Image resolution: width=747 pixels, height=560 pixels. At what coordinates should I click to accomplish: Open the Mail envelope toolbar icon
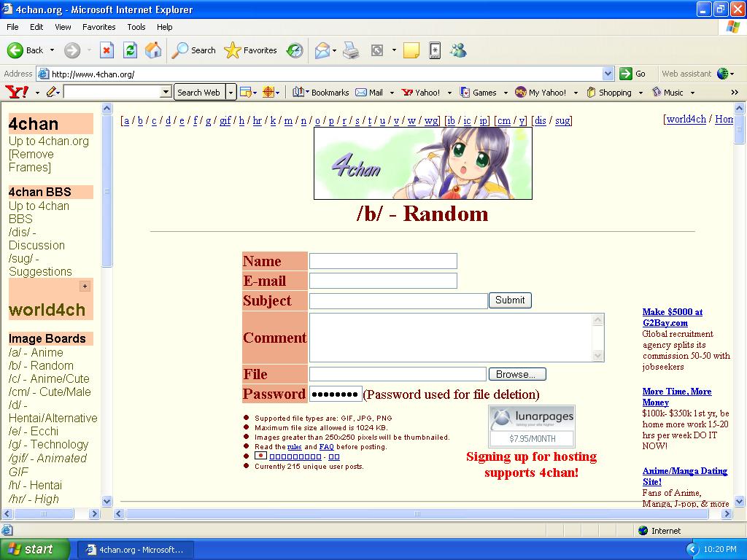[x=322, y=50]
